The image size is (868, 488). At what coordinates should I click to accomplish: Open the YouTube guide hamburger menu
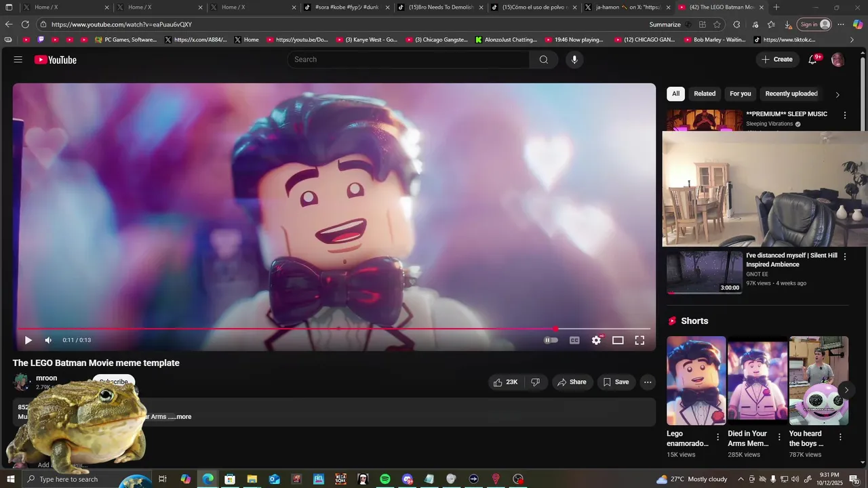tap(18, 60)
